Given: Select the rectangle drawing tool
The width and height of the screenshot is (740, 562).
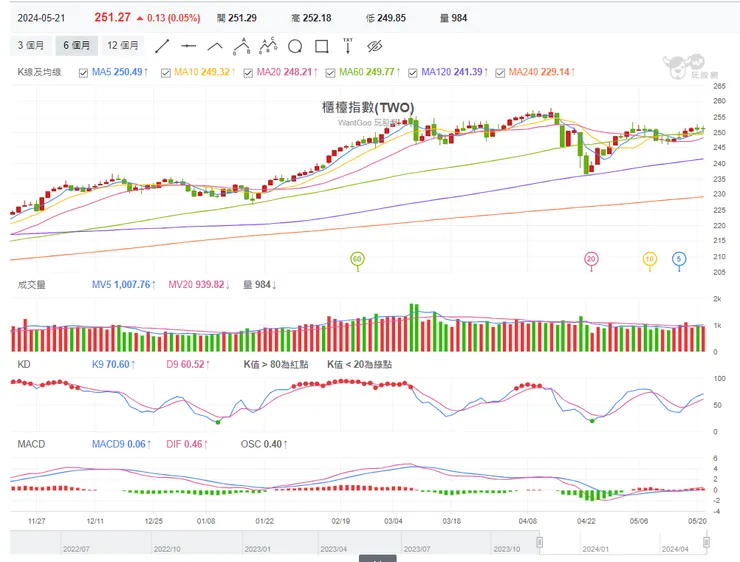Looking at the screenshot, I should [322, 46].
